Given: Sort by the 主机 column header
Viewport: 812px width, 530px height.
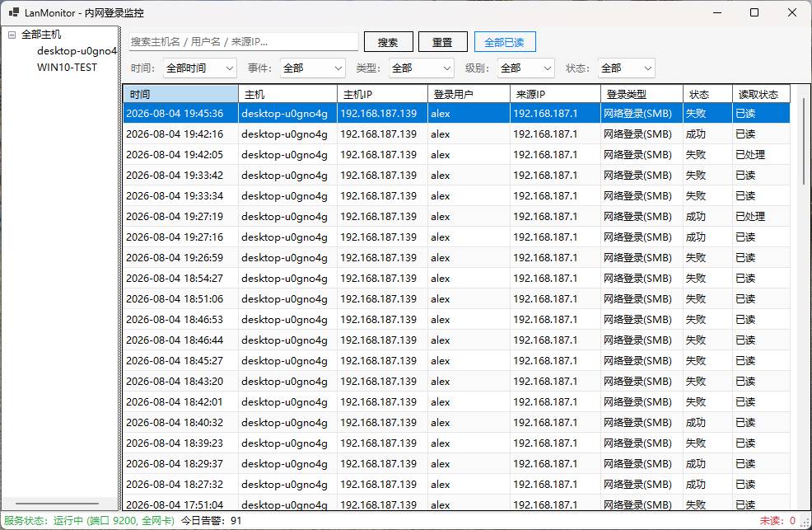Looking at the screenshot, I should (288, 94).
